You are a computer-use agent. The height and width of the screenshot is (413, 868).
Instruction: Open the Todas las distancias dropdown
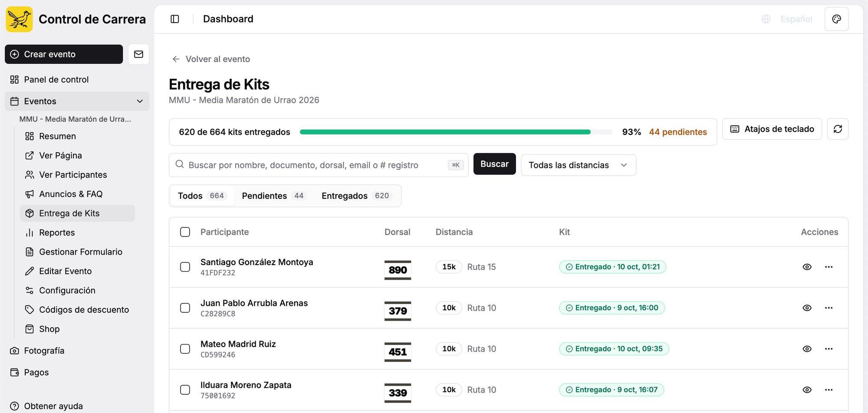578,165
